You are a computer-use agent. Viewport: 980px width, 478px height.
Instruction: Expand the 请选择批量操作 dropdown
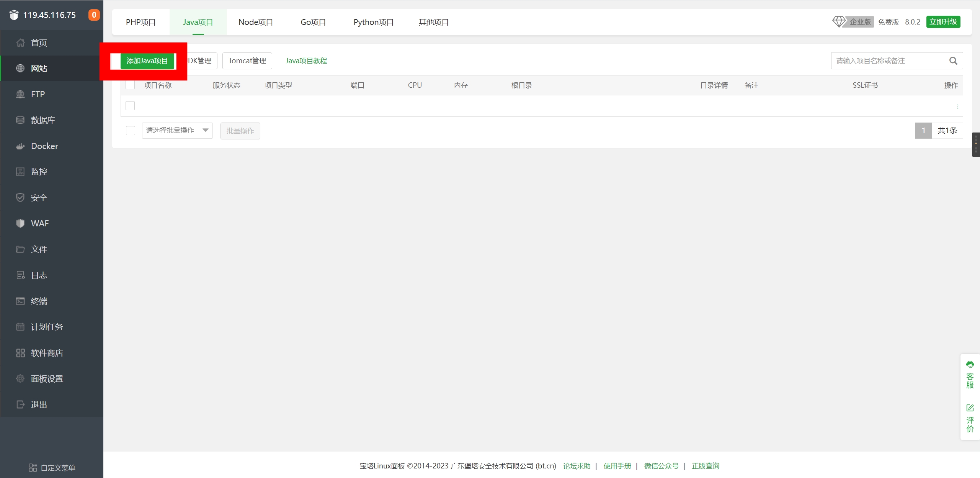click(177, 131)
